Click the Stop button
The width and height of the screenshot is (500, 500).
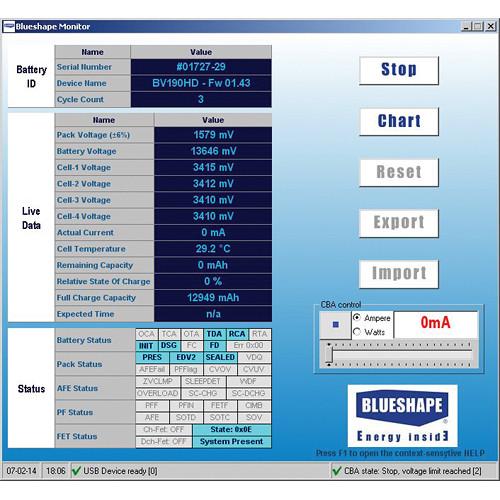click(x=399, y=70)
